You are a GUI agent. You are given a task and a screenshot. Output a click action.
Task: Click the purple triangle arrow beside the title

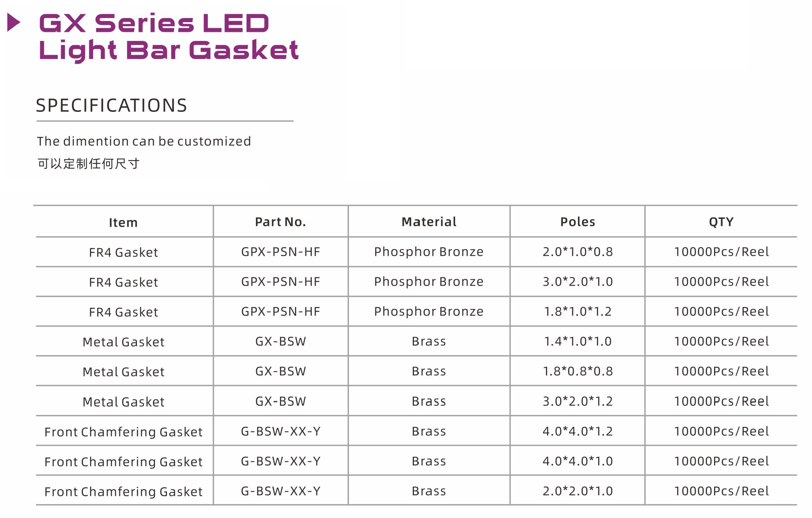pyautogui.click(x=14, y=23)
